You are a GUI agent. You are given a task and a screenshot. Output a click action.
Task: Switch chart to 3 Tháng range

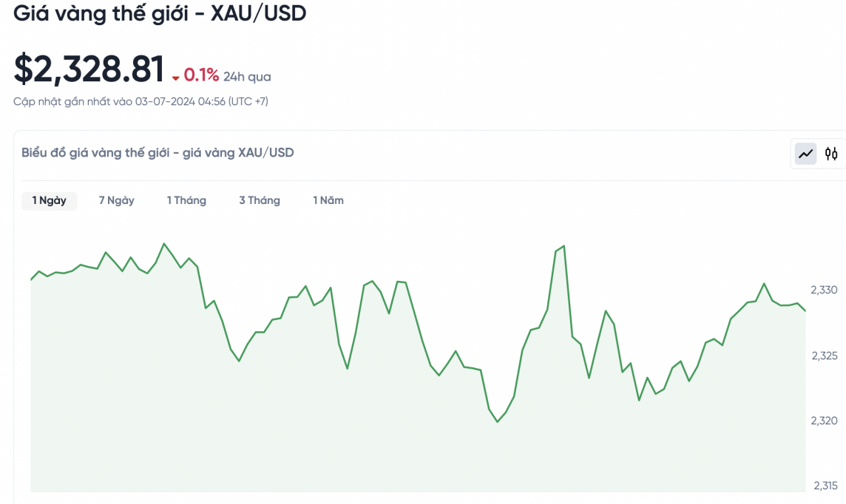pyautogui.click(x=260, y=200)
